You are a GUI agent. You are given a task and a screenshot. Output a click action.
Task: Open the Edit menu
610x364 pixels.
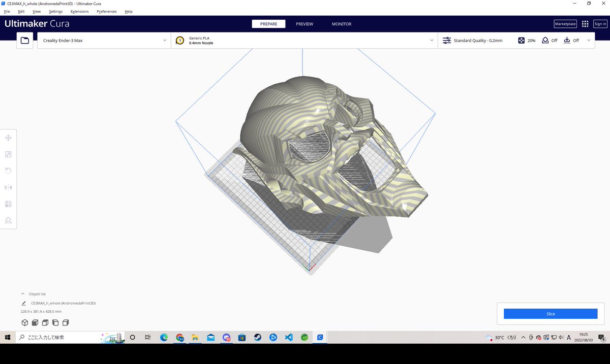click(x=21, y=11)
